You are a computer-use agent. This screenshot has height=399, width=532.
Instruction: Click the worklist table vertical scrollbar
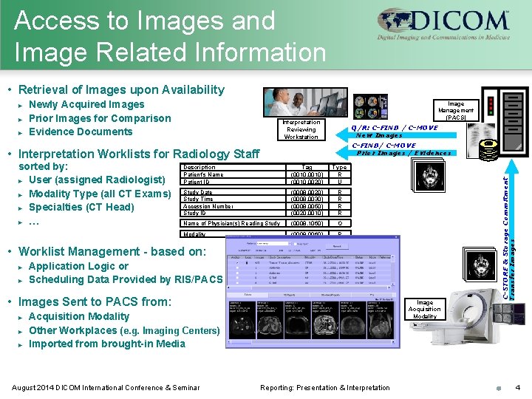click(393, 270)
